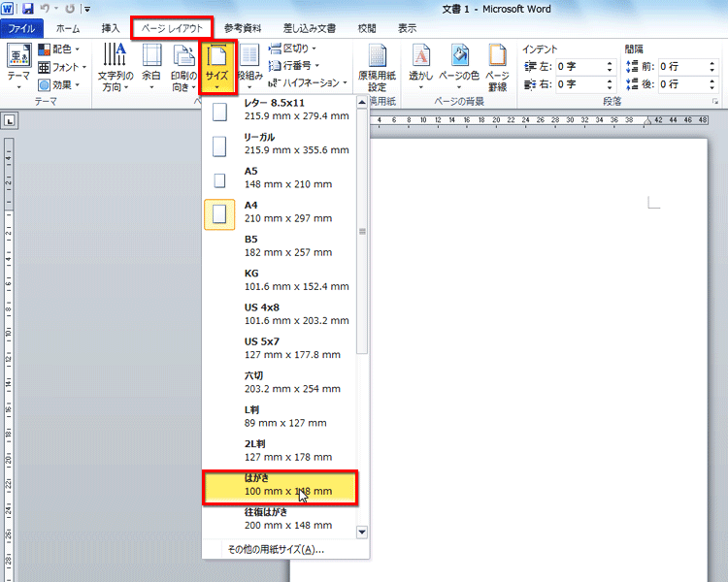Increase left indent with stepper arrow
Viewport: 728px width, 582px height.
pos(610,63)
